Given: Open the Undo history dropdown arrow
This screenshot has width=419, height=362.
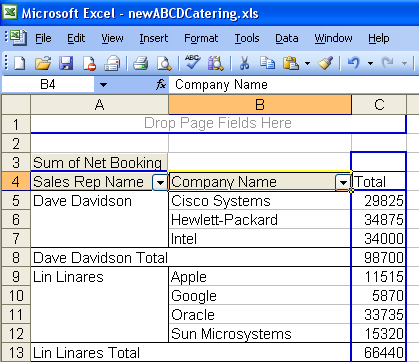Looking at the screenshot, I should [x=370, y=63].
